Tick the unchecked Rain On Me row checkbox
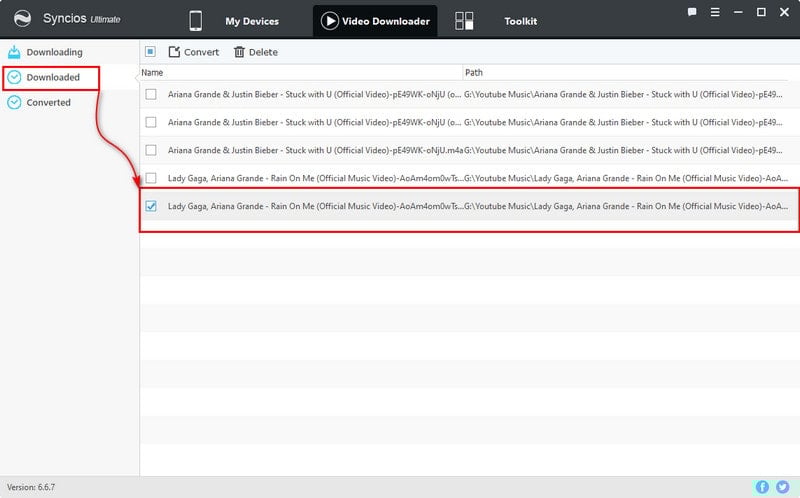800x498 pixels. tap(151, 178)
